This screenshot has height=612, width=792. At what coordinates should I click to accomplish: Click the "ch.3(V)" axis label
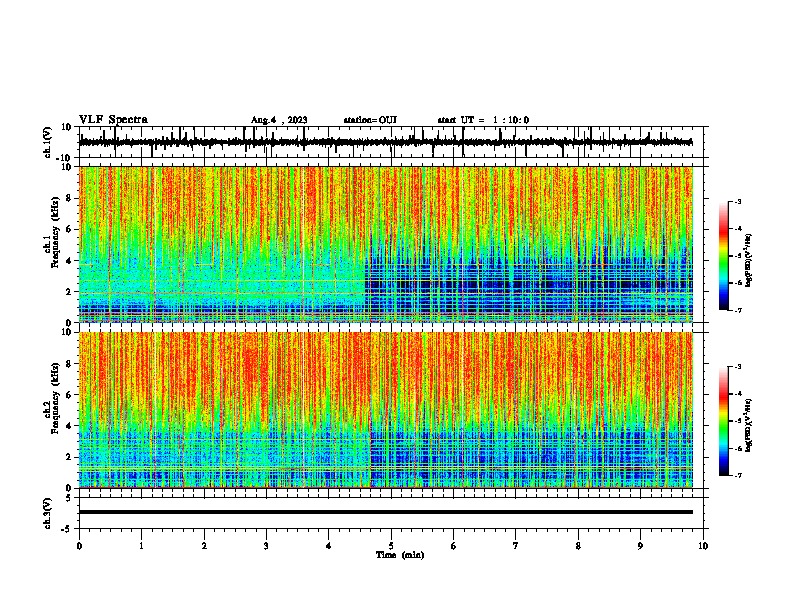coord(48,513)
